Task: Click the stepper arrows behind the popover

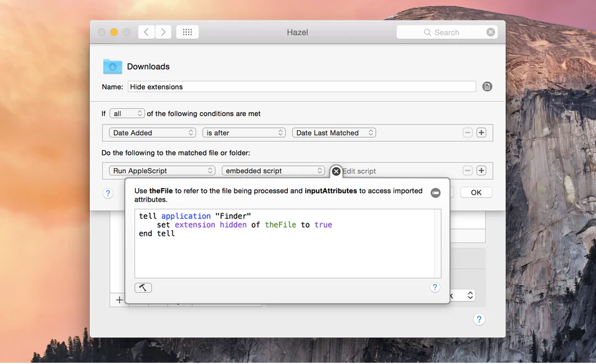Action: point(470,295)
